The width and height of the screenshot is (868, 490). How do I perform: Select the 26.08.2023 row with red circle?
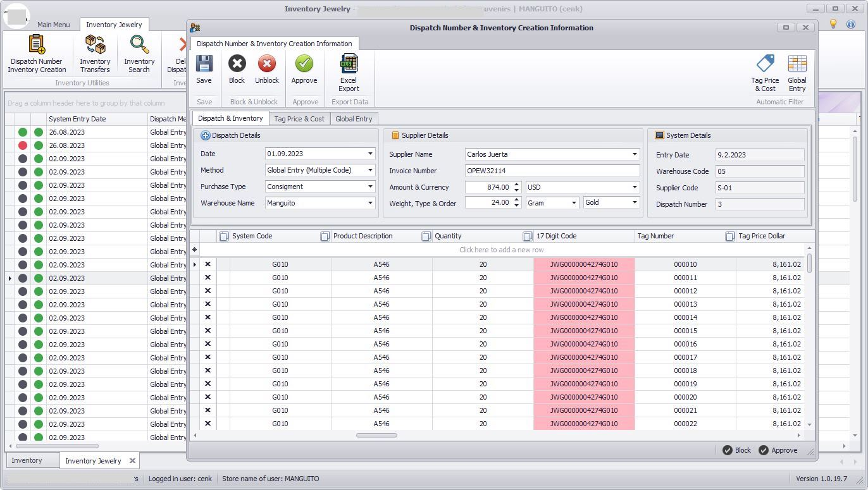[96, 145]
